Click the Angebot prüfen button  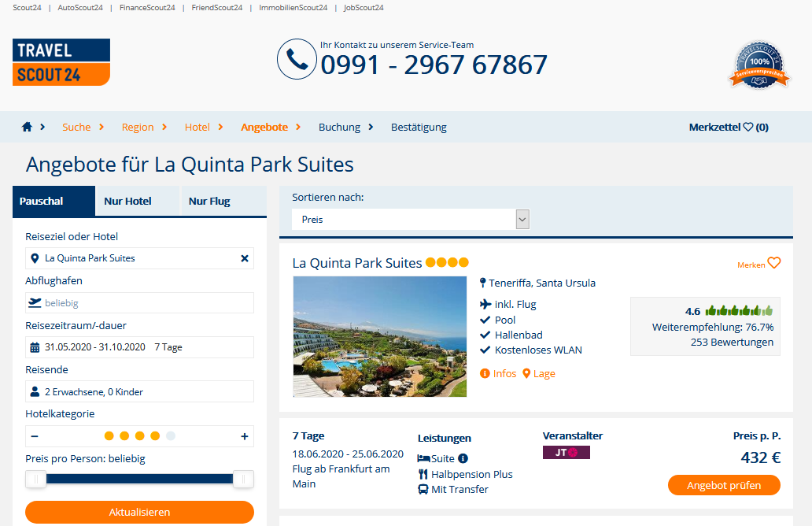[724, 485]
